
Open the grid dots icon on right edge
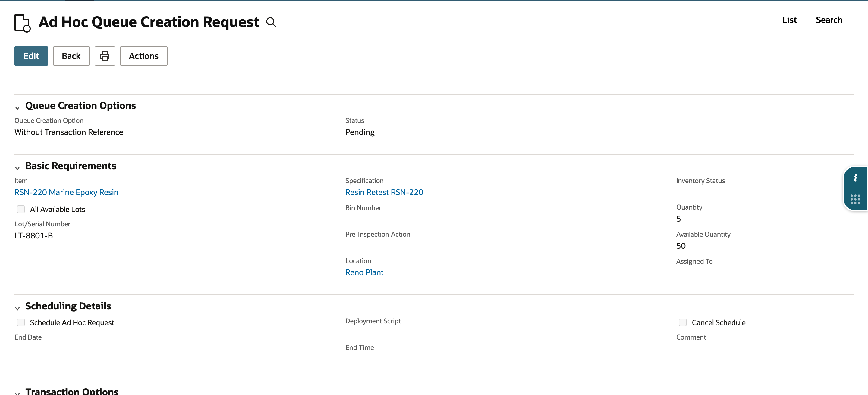click(855, 199)
